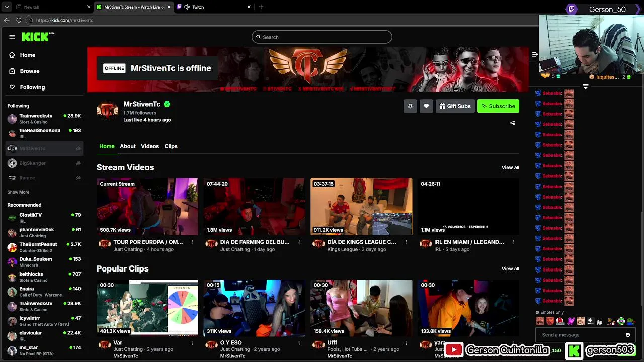This screenshot has width=644, height=362.
Task: Switch to the Clips tab
Action: (x=171, y=146)
